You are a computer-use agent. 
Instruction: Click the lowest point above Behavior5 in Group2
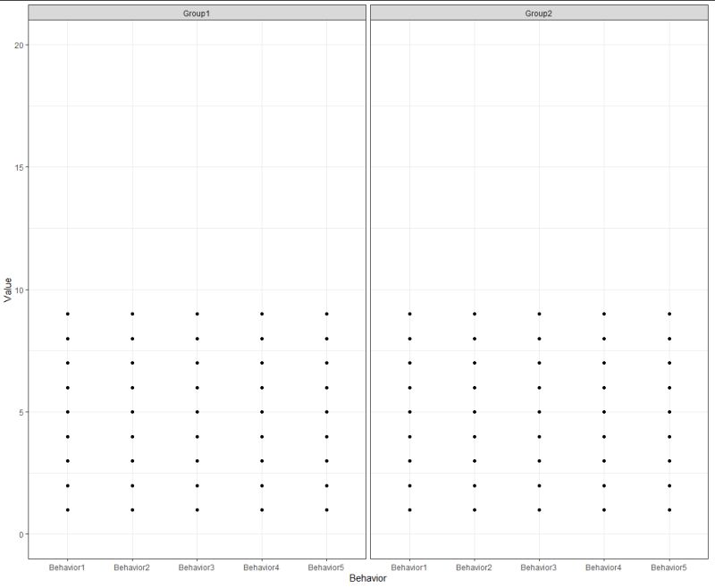[669, 511]
